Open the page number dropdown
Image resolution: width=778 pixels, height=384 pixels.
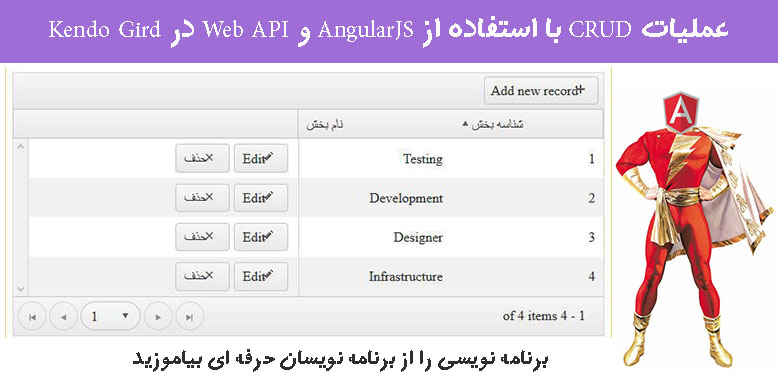110,316
